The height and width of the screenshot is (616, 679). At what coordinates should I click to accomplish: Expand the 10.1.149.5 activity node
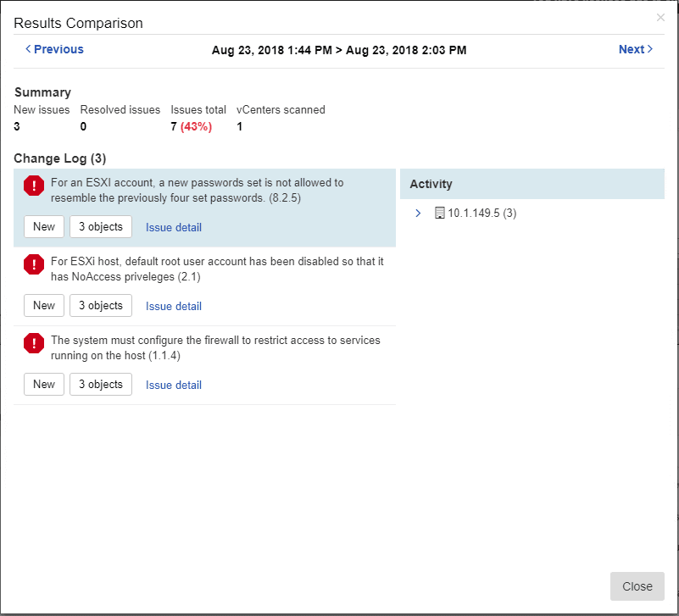(x=419, y=214)
